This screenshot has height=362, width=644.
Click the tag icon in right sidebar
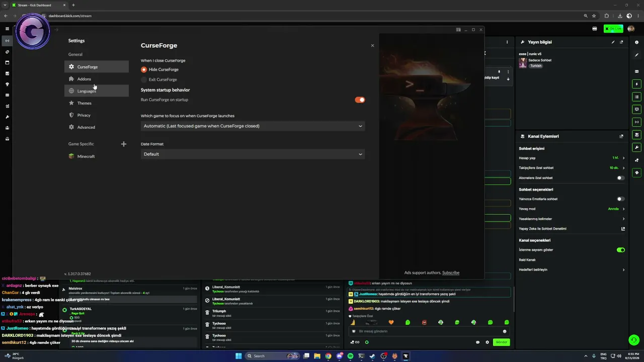(x=636, y=173)
